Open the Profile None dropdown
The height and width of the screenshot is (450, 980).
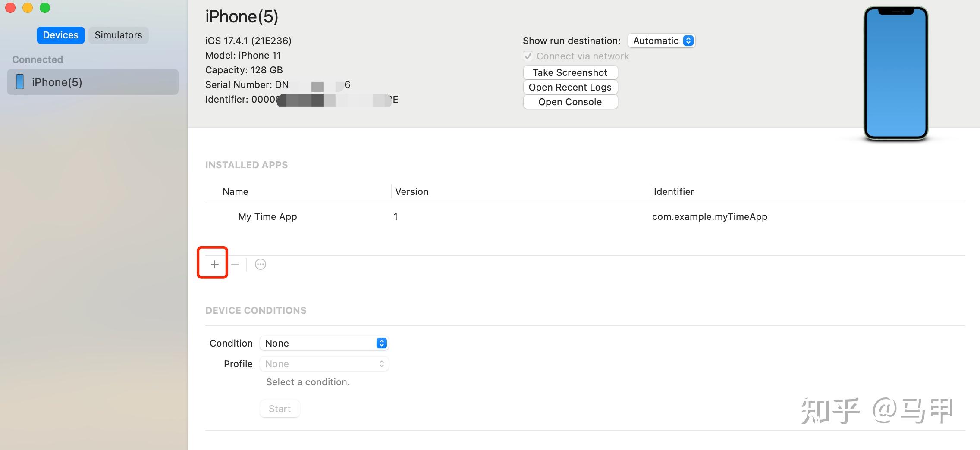pyautogui.click(x=324, y=364)
